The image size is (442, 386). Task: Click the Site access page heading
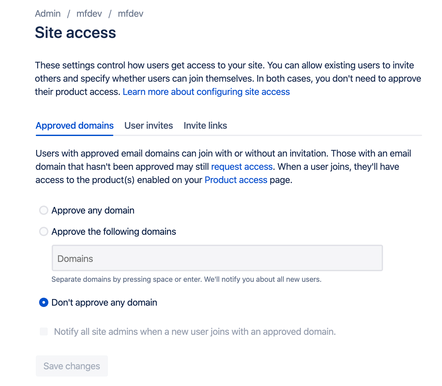tap(76, 33)
